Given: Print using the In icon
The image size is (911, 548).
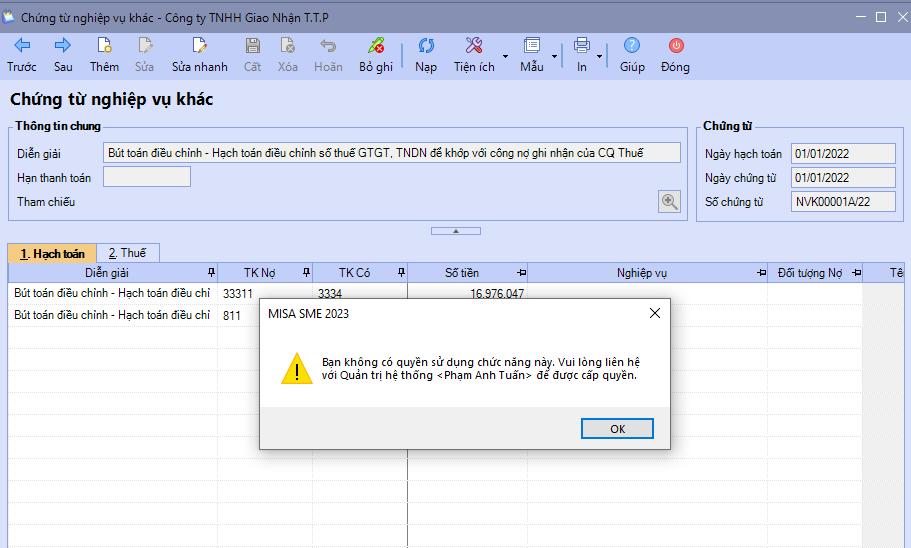Looking at the screenshot, I should click(x=582, y=45).
